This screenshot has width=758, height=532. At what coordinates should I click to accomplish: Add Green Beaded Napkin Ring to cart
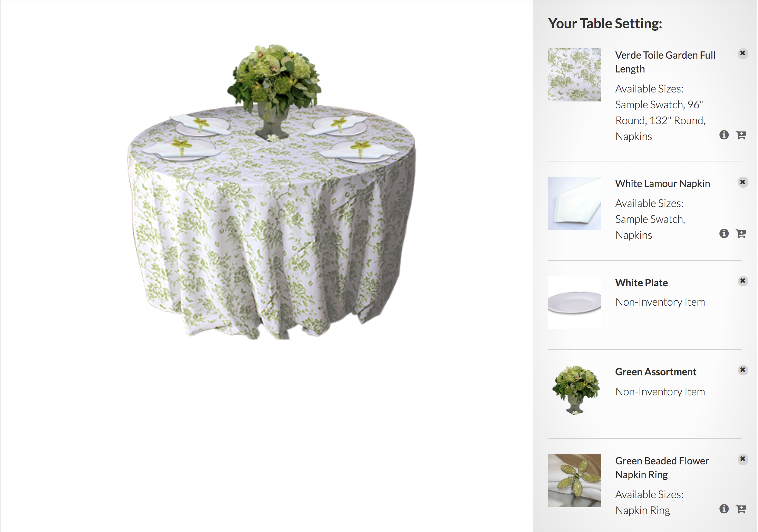point(741,509)
